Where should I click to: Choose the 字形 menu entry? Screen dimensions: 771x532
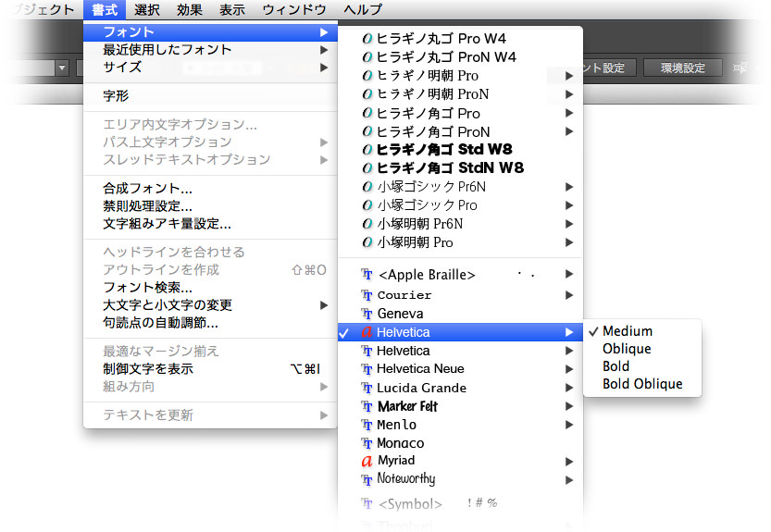click(210, 96)
